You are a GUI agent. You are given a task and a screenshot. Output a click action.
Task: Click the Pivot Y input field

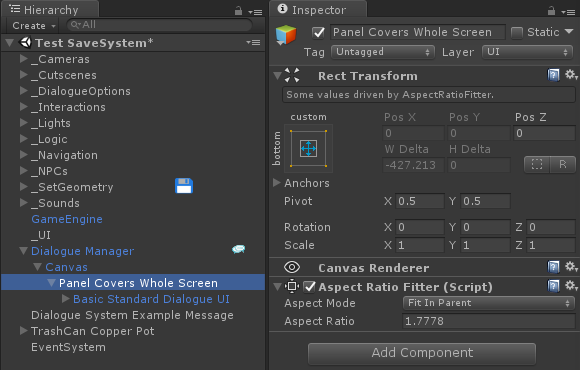point(485,201)
